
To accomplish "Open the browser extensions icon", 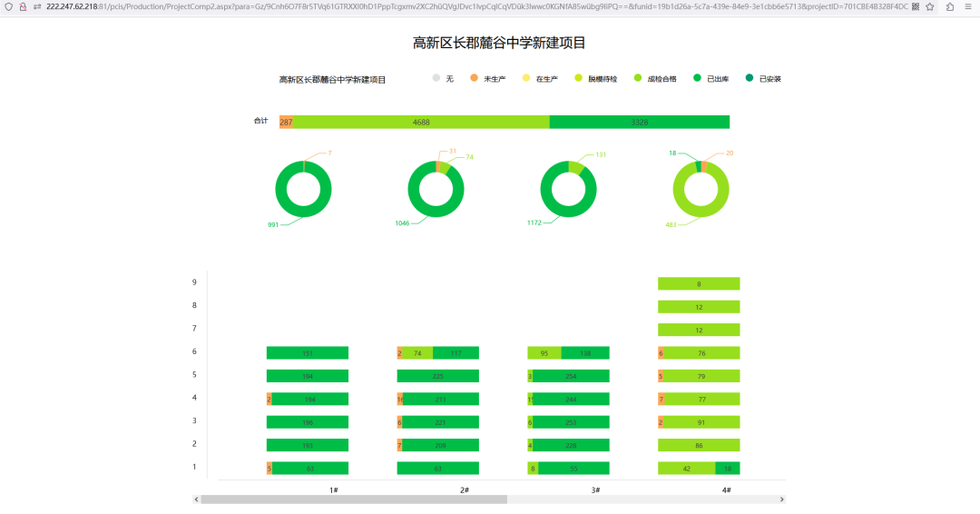I will [950, 6].
